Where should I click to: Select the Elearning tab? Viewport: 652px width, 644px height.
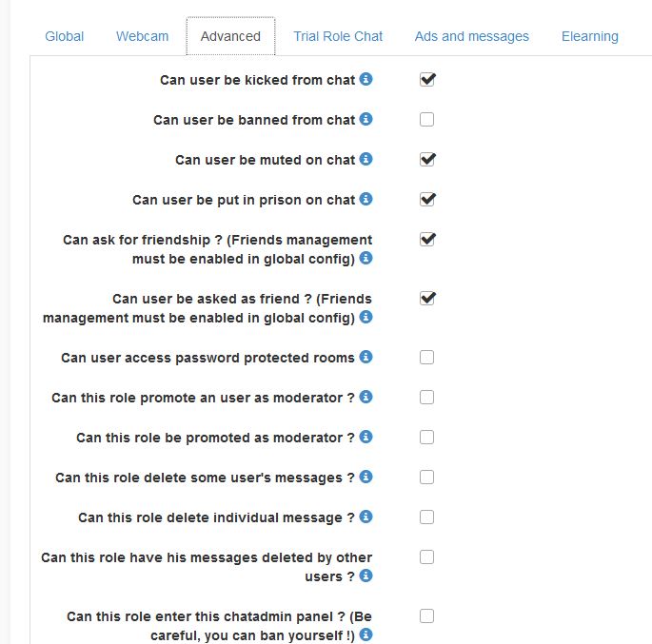click(590, 36)
